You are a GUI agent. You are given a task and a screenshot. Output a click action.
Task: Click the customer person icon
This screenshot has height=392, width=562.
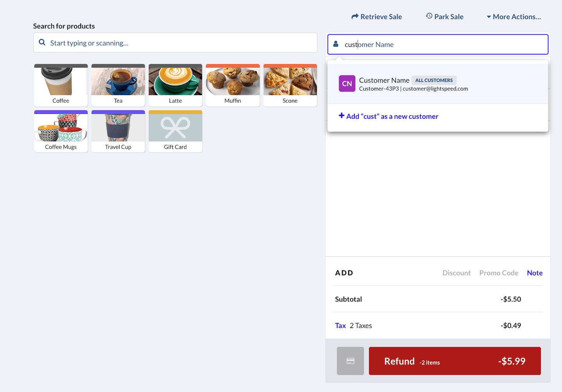click(336, 44)
